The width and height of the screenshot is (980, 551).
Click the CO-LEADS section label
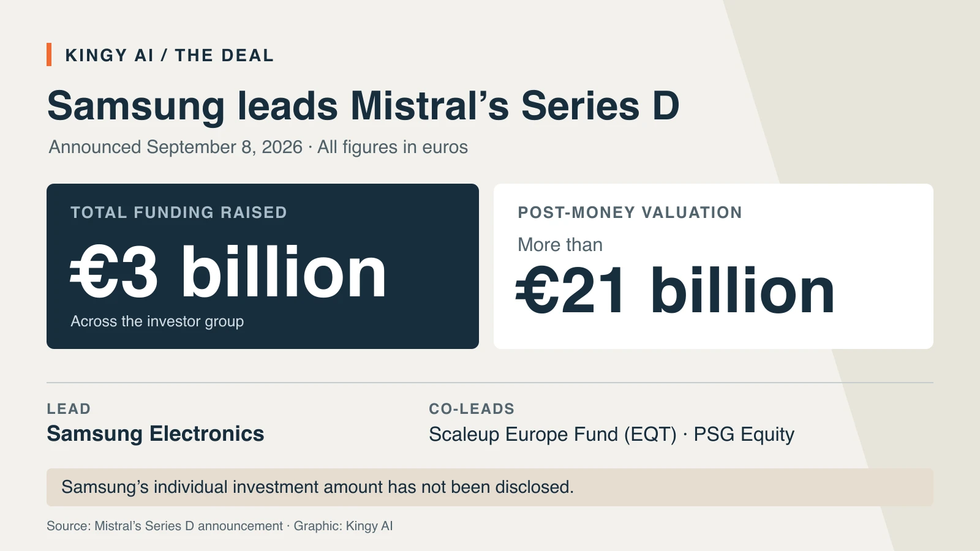[472, 409]
